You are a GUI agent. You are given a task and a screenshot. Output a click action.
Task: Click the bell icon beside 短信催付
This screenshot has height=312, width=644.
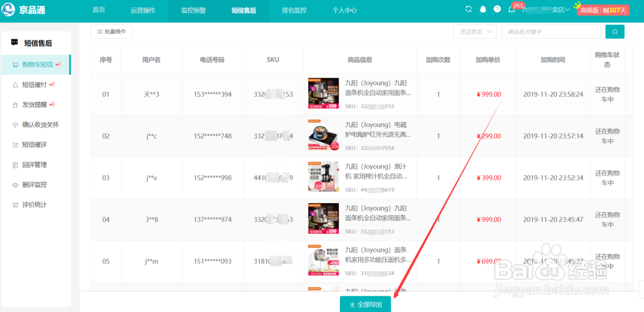coord(15,84)
